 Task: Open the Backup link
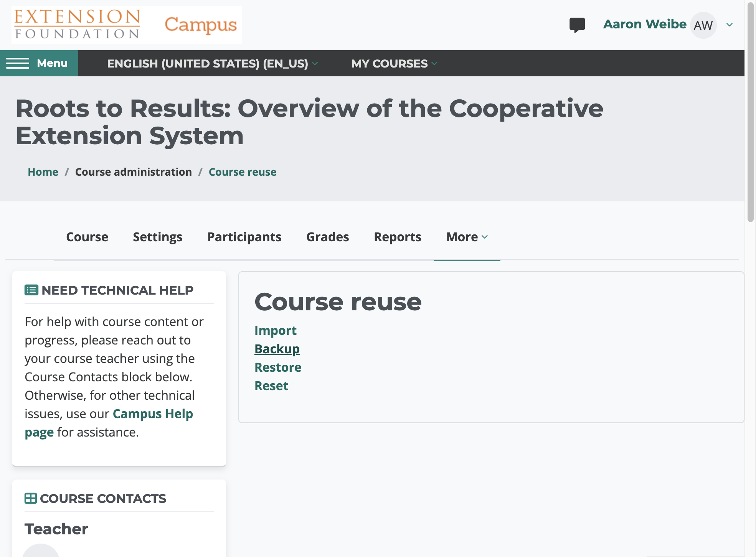coord(277,349)
